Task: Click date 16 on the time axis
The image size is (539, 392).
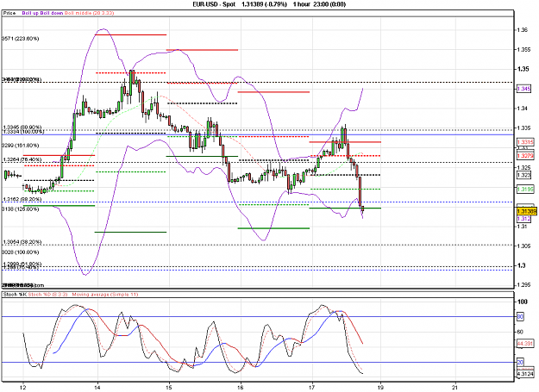Action: [241, 388]
